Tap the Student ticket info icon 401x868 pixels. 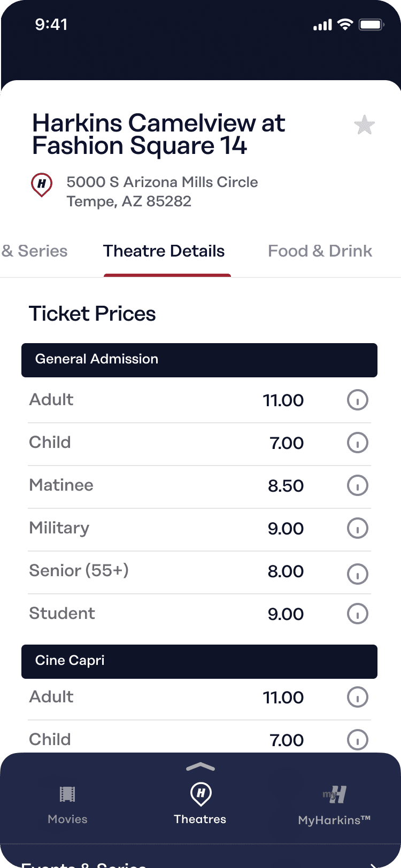click(358, 614)
